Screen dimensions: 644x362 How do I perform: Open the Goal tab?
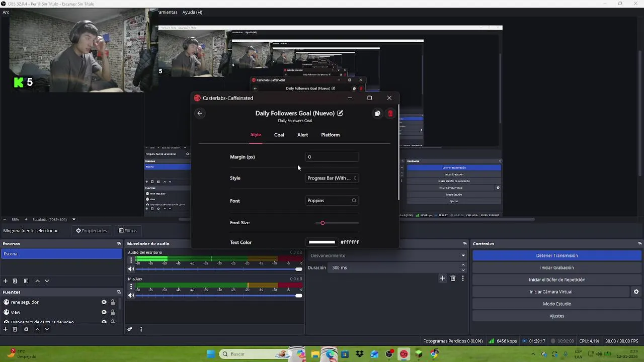tap(279, 135)
